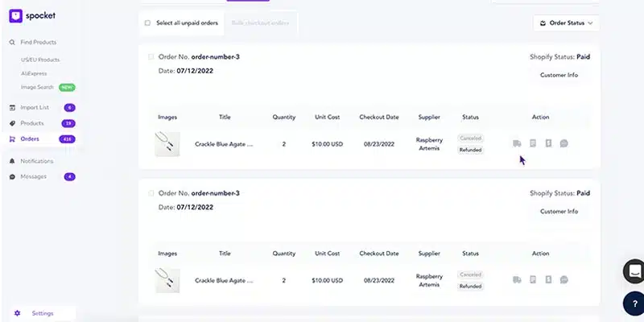Screen dimensions: 644x322
Task: Click the dollar invoice icon in second order
Action: 548,279
